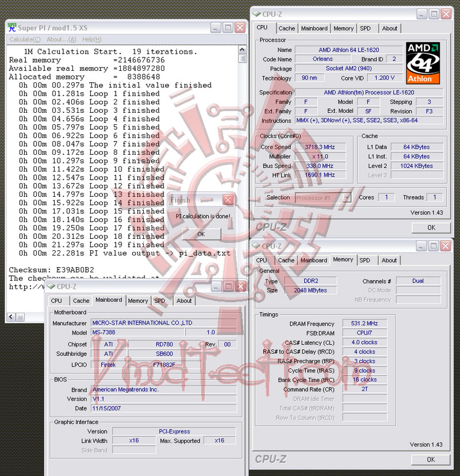Minimize the CPU-Z Mainboard window

[x=216, y=286]
